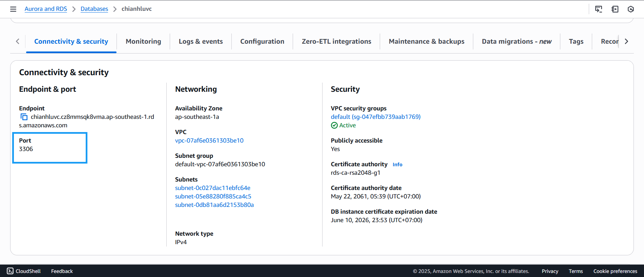Select the Publicly accessible Yes value
Viewport: 644px width, 277px height.
335,149
